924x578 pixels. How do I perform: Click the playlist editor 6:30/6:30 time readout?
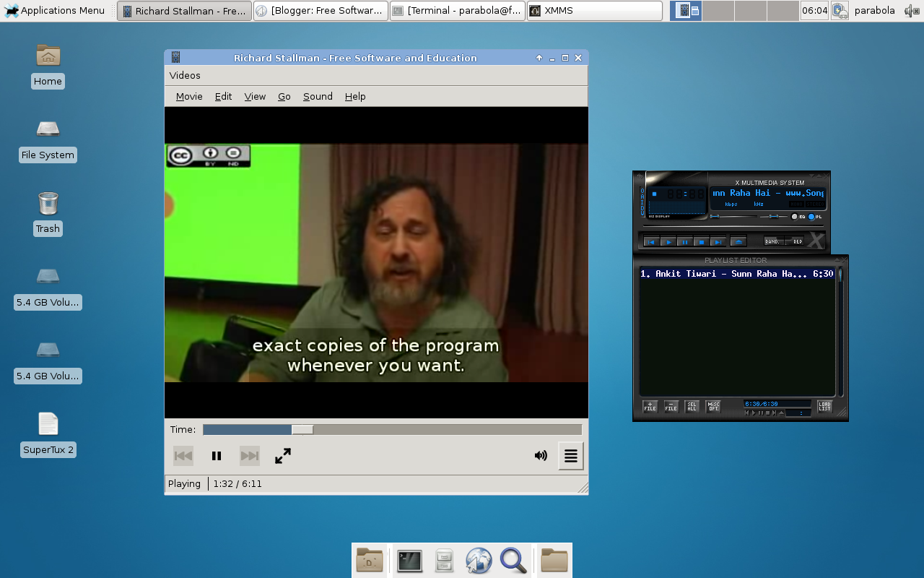tap(777, 404)
